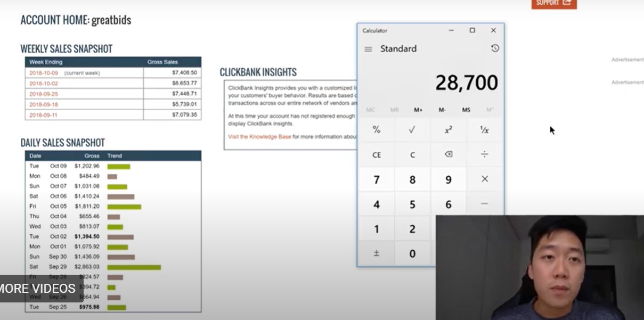Click the M+ memory add button

coord(418,110)
